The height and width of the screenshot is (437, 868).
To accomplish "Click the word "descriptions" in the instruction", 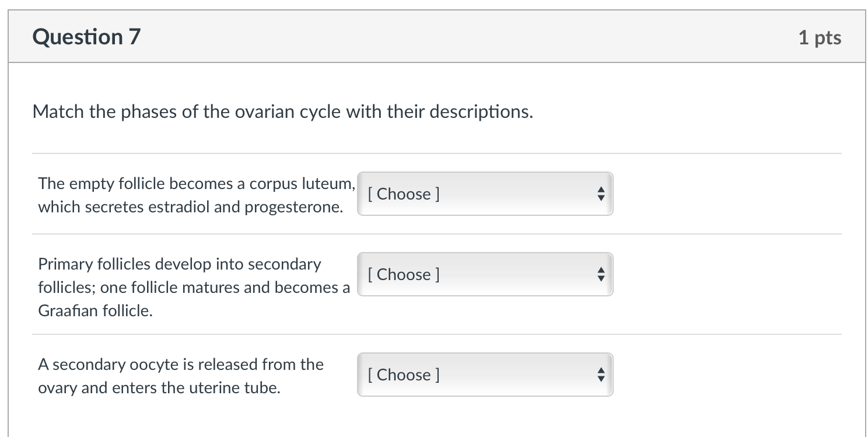I will 481,111.
